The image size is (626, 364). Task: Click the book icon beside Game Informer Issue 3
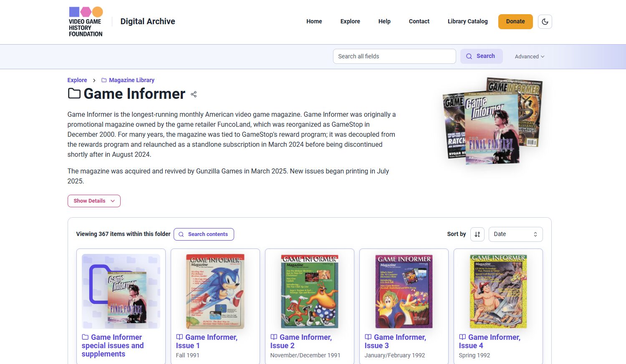(368, 337)
